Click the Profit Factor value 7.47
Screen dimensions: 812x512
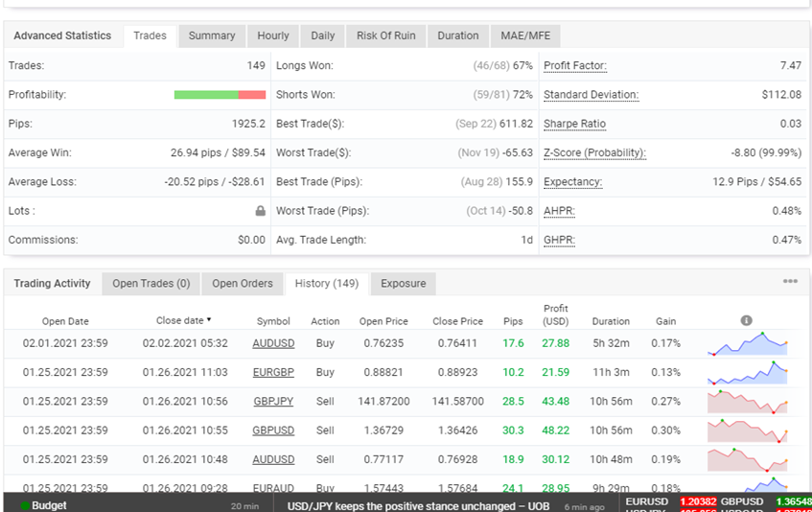[x=791, y=66]
